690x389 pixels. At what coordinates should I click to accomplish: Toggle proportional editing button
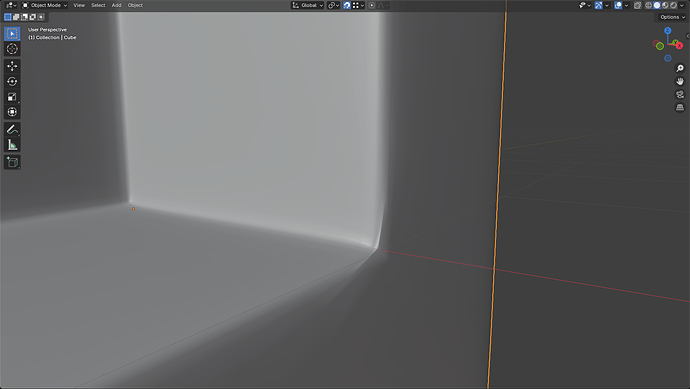372,5
